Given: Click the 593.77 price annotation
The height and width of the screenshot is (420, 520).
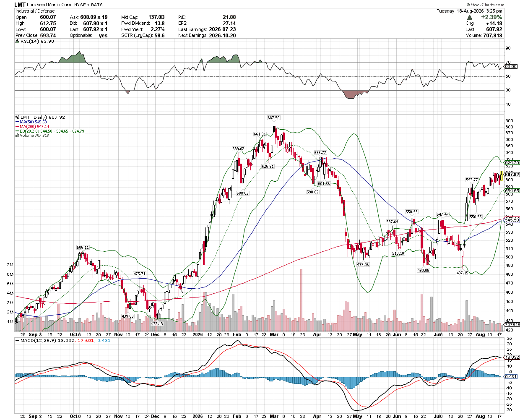Looking at the screenshot, I should (472, 180).
